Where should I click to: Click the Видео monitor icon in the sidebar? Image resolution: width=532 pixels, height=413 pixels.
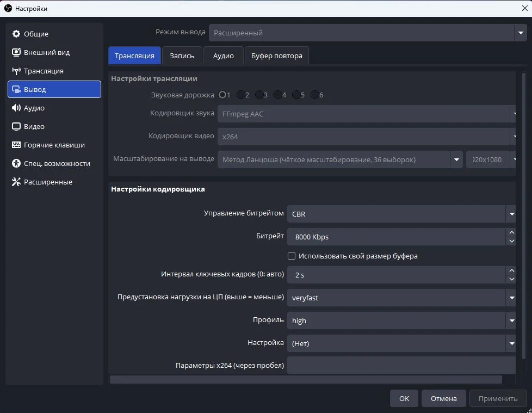(x=16, y=126)
